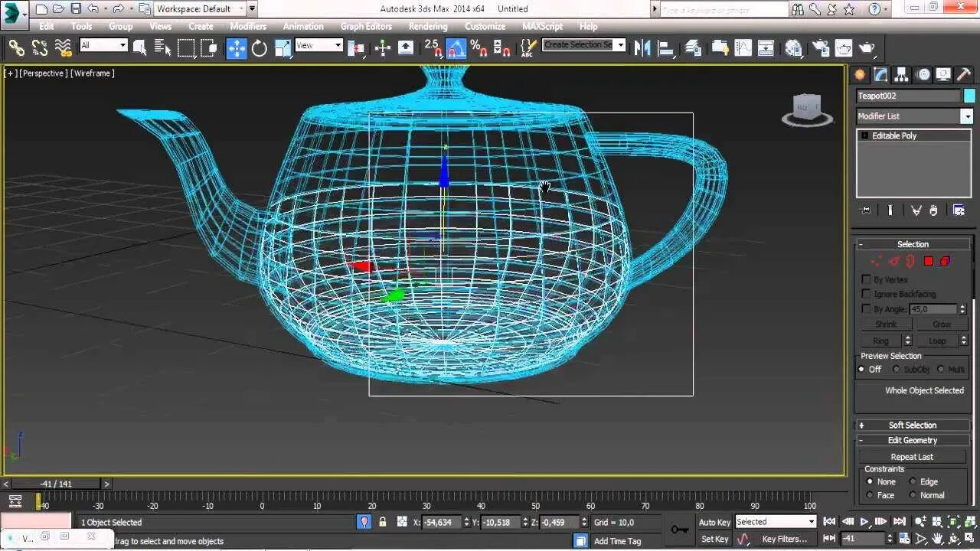Click the Repeat Last button

911,456
